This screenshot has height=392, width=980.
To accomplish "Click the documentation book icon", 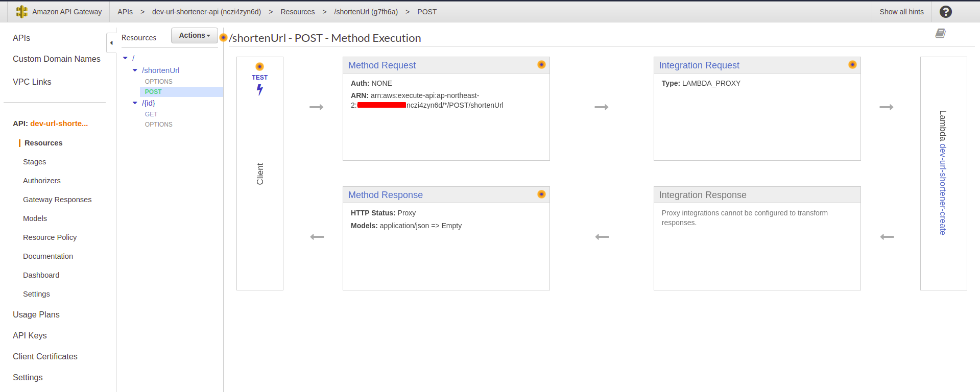I will coord(940,33).
